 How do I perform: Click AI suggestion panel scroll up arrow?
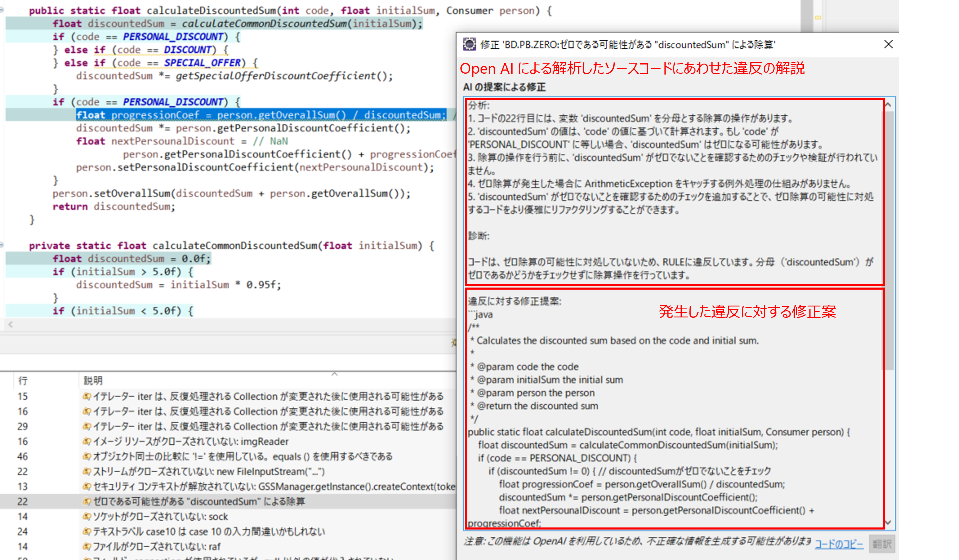point(888,105)
